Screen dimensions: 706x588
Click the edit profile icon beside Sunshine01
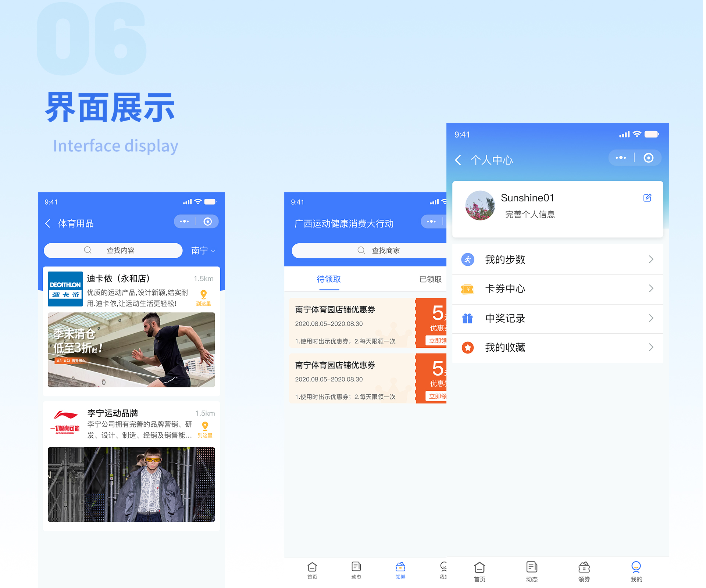(x=647, y=198)
